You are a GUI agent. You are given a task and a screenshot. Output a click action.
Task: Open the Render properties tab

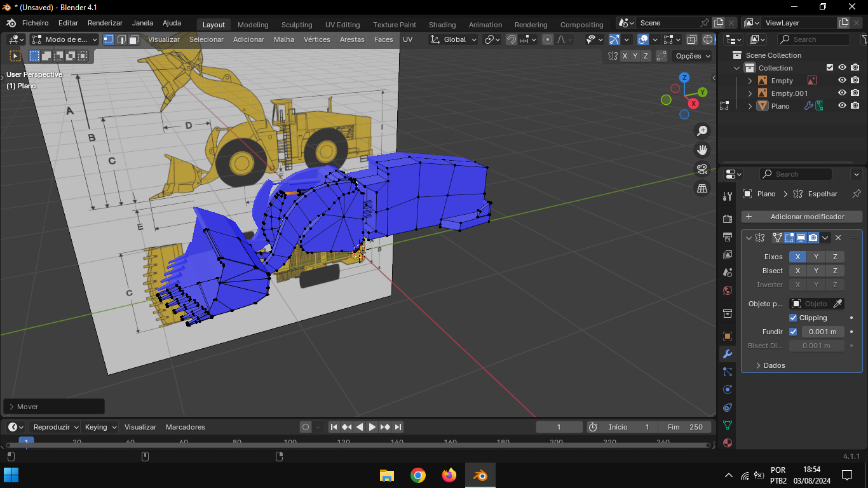(728, 219)
